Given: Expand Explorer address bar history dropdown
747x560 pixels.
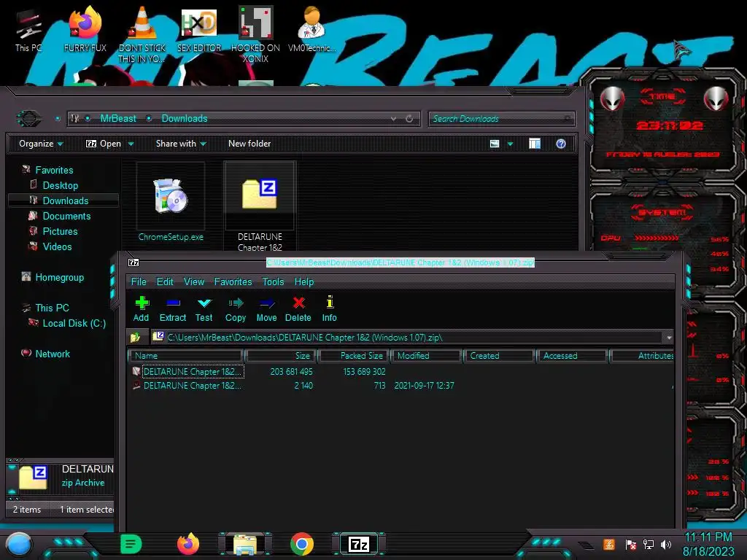Looking at the screenshot, I should pyautogui.click(x=393, y=119).
